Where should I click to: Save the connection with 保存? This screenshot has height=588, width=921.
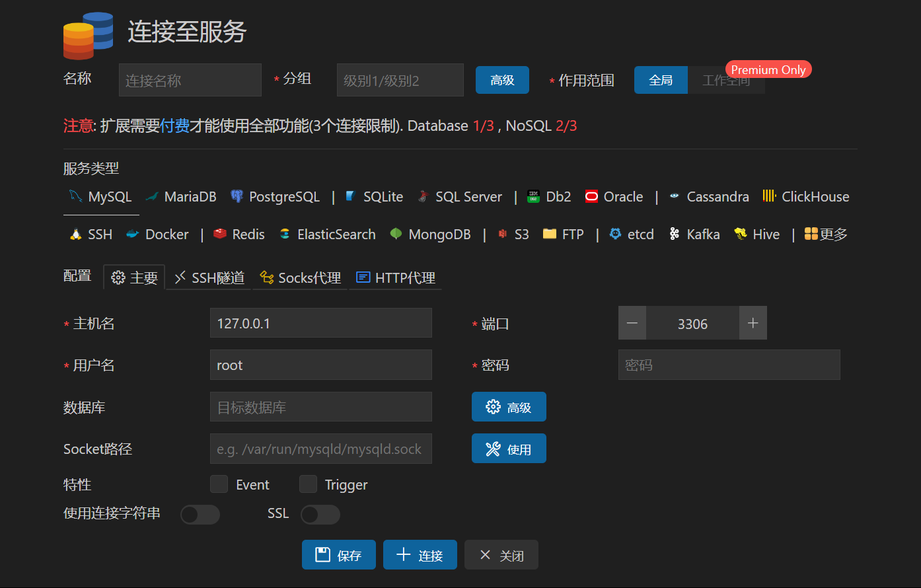339,555
